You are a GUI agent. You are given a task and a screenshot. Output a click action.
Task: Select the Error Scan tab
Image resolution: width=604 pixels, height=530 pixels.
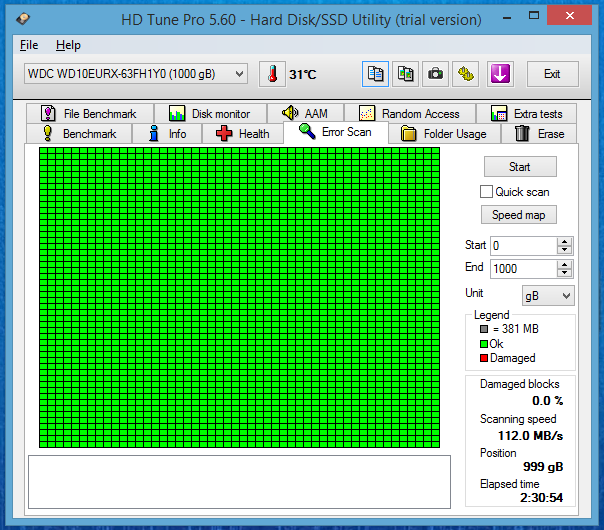pyautogui.click(x=336, y=132)
